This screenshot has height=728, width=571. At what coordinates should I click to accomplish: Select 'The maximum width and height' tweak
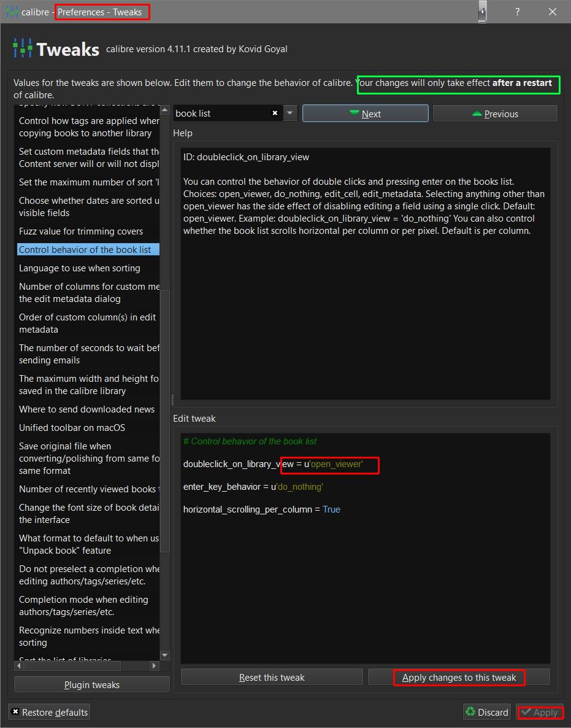[x=88, y=384]
